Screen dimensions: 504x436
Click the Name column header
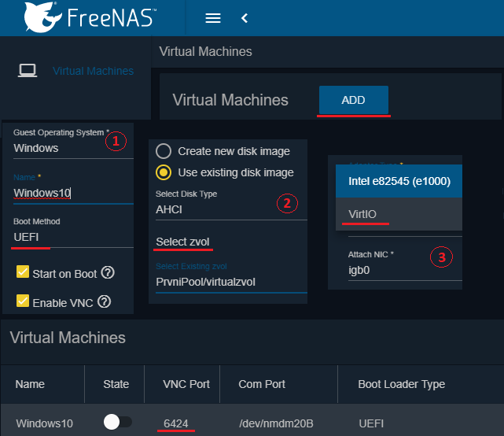click(30, 384)
